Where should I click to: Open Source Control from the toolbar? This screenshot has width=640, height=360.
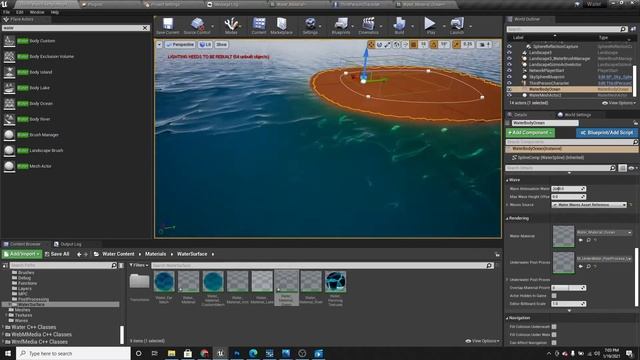pos(197,26)
